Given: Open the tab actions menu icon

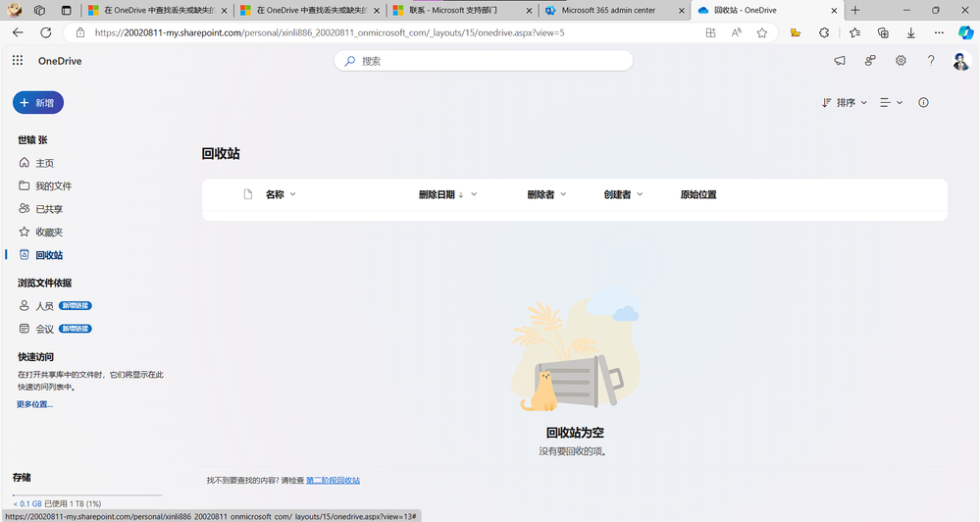Looking at the screenshot, I should pyautogui.click(x=67, y=10).
